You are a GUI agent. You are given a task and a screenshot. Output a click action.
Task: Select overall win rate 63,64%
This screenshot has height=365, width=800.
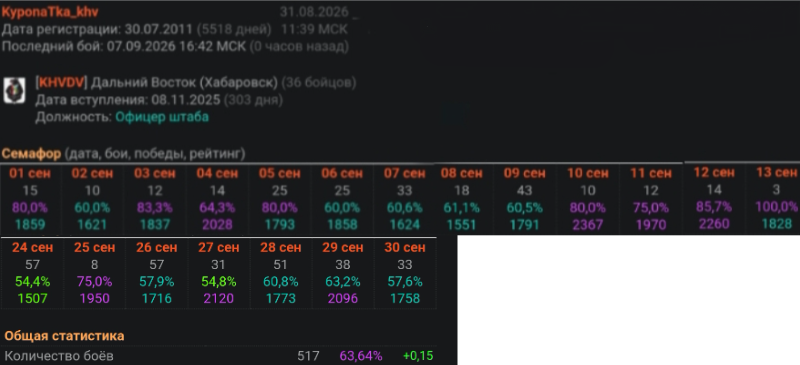(x=361, y=356)
